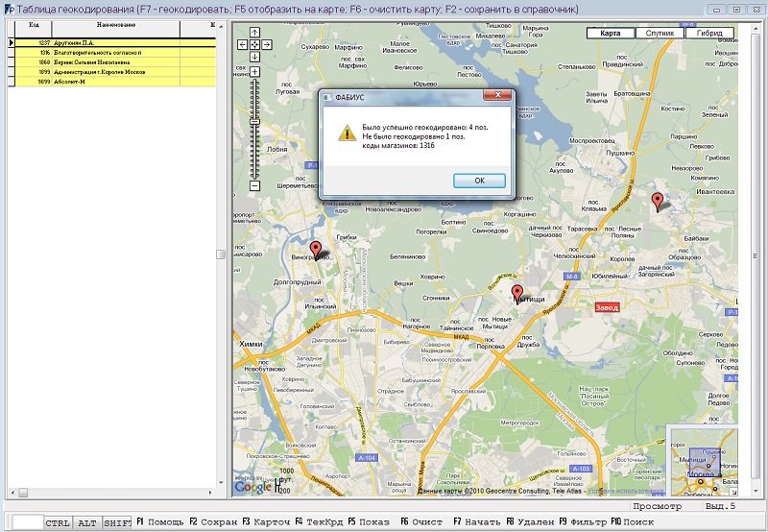This screenshot has height=532, width=768.
Task: Pan the map up with arrow button
Action: tap(254, 33)
